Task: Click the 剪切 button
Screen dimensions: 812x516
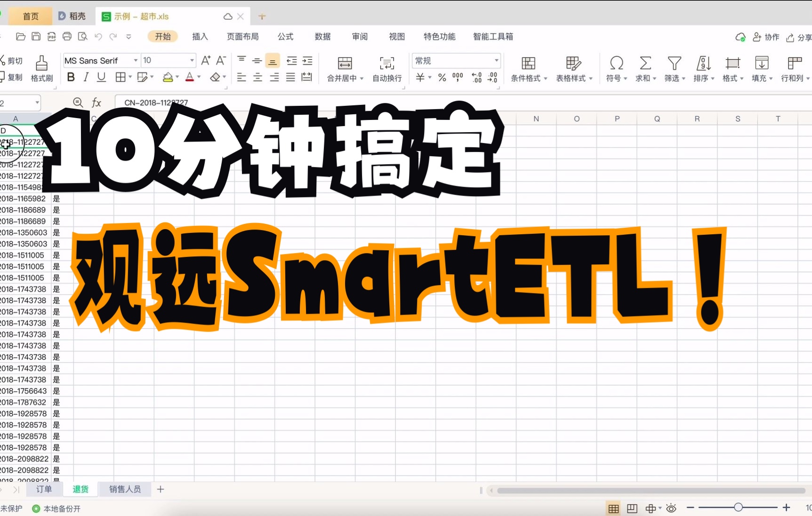Action: coord(11,61)
